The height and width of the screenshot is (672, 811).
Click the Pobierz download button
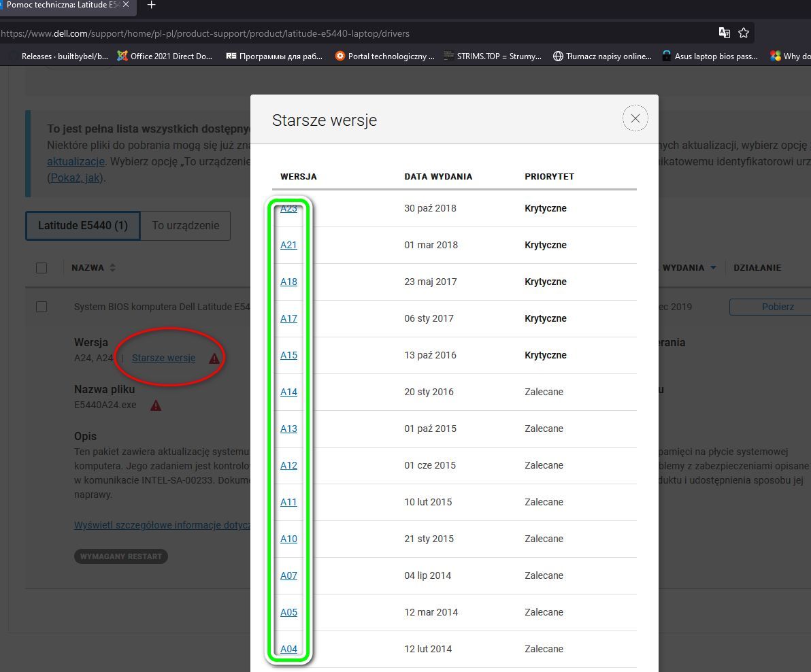click(770, 307)
